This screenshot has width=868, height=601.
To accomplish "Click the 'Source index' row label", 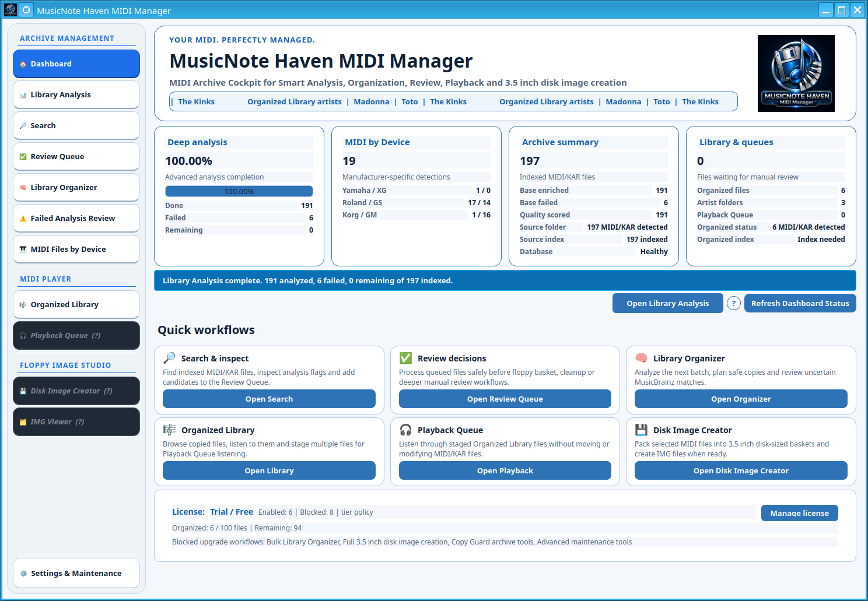I will 542,240.
